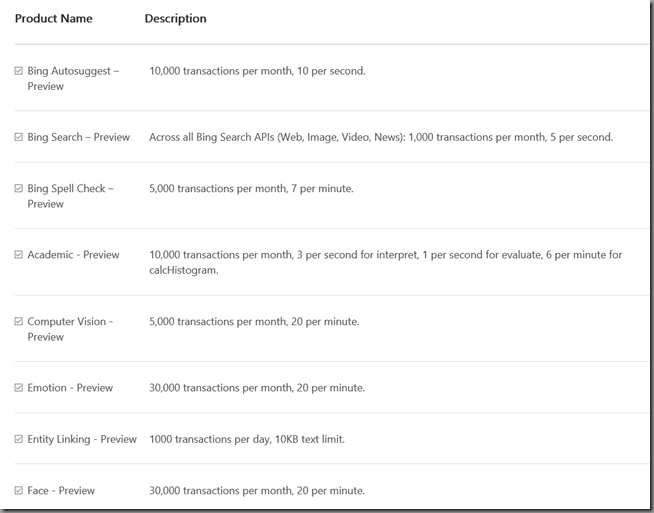
Task: Select the Bing Search – Preview product label
Action: coord(79,137)
